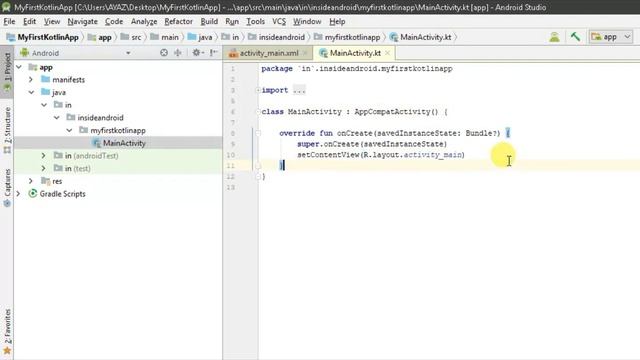Open the File menu

[x=9, y=22]
